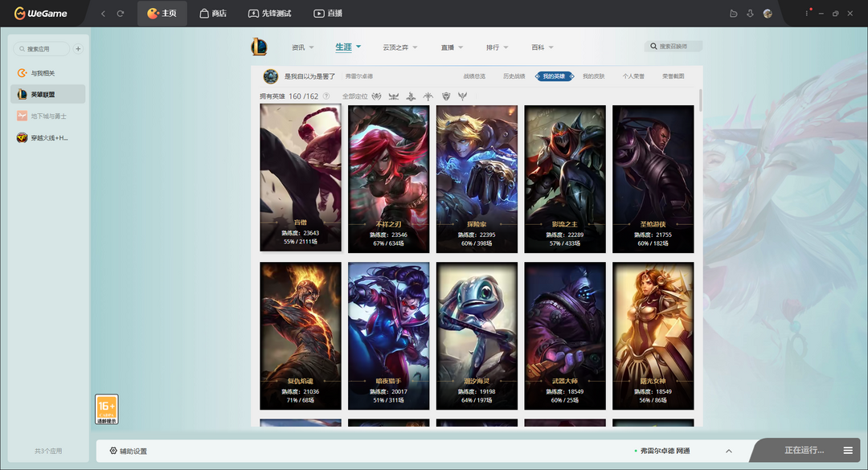Click the 16+ CADPA age rating badge
This screenshot has width=868, height=470.
pyautogui.click(x=106, y=409)
